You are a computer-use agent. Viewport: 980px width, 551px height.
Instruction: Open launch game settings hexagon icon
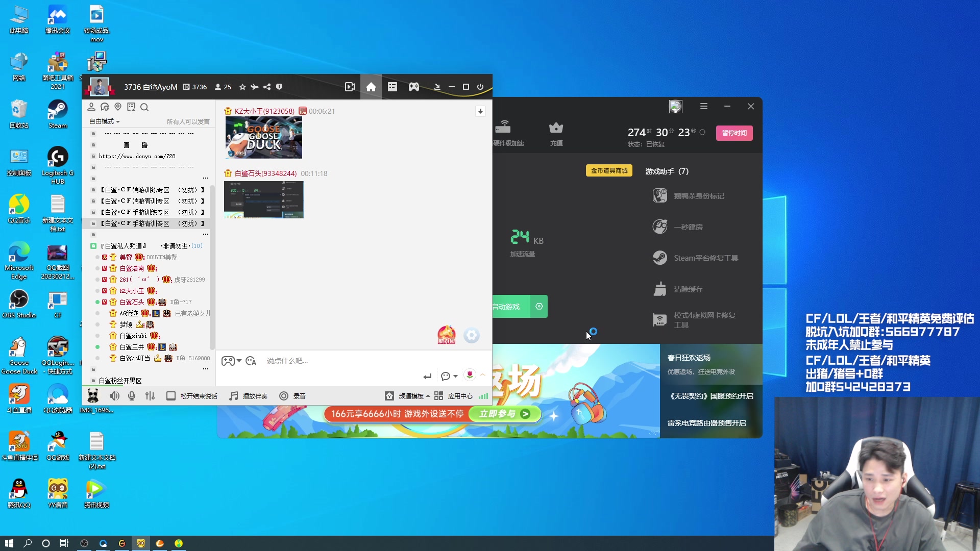539,307
